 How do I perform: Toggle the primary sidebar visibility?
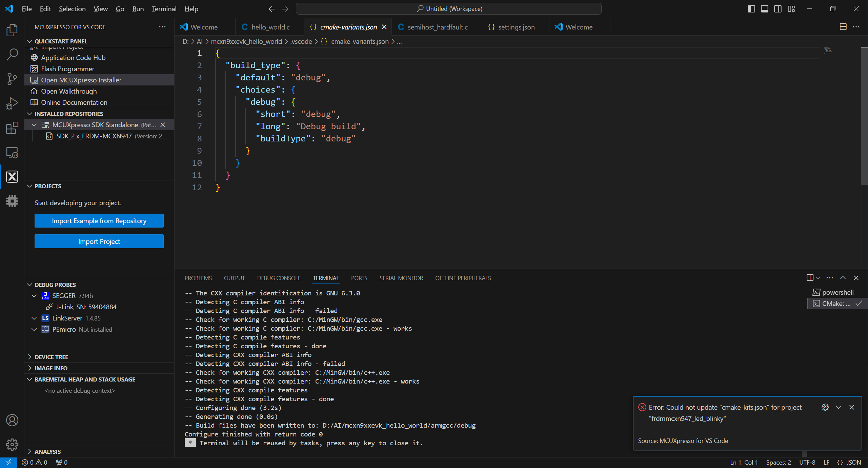pos(751,8)
